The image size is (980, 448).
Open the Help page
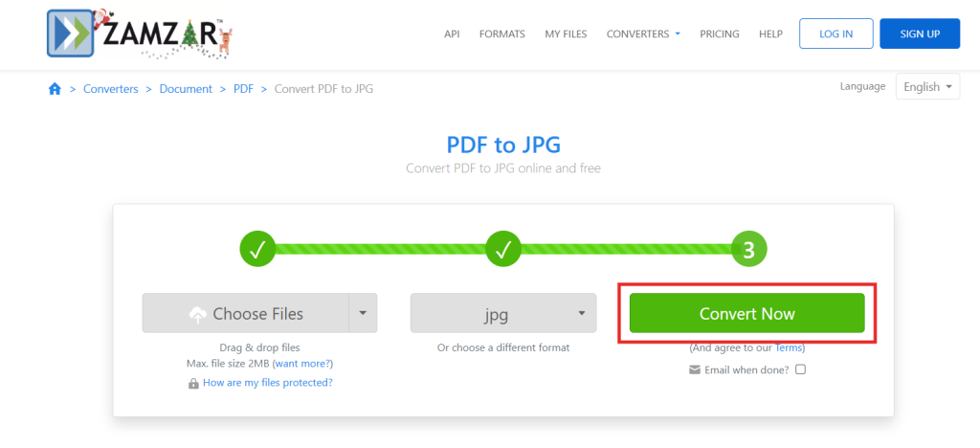pyautogui.click(x=770, y=34)
